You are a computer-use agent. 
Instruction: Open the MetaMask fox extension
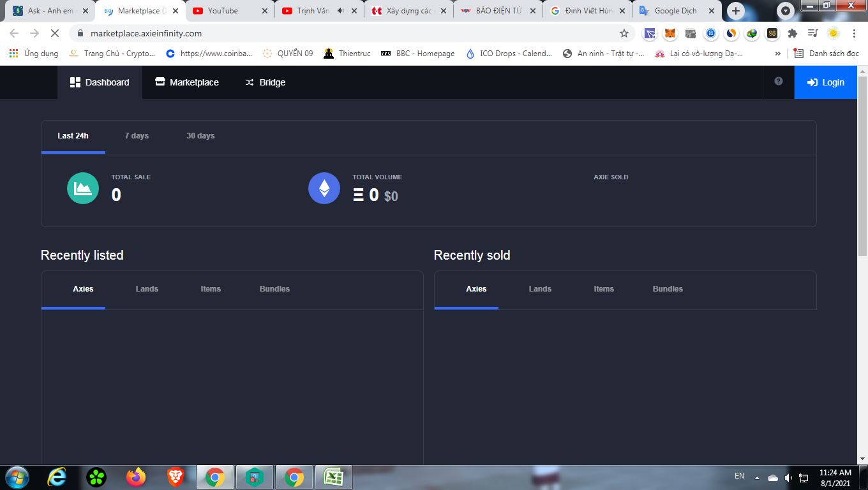point(670,33)
